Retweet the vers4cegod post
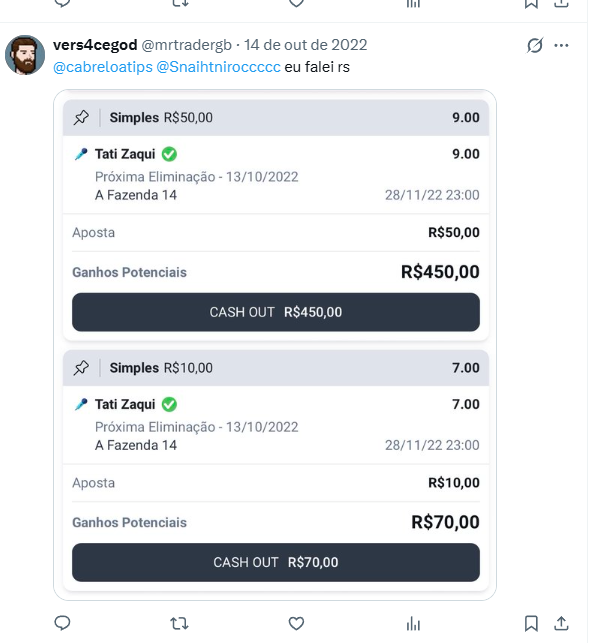This screenshot has width=612, height=643. click(179, 624)
